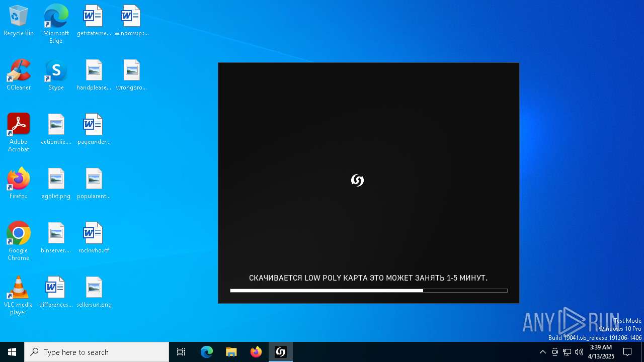Open File Explorer from the taskbar

click(x=231, y=352)
